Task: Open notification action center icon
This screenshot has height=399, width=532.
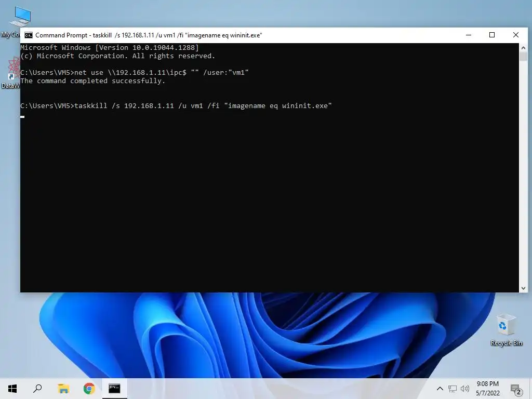Action: (x=516, y=389)
